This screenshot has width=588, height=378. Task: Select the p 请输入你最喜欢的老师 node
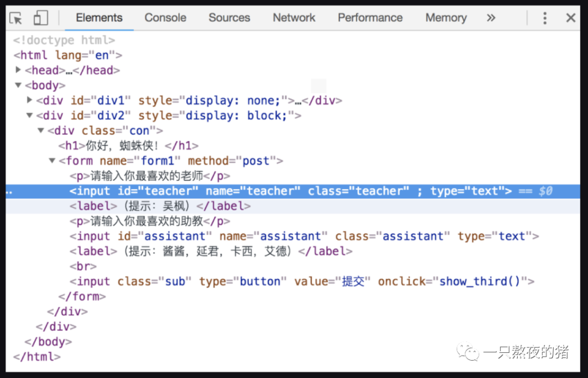coord(150,176)
